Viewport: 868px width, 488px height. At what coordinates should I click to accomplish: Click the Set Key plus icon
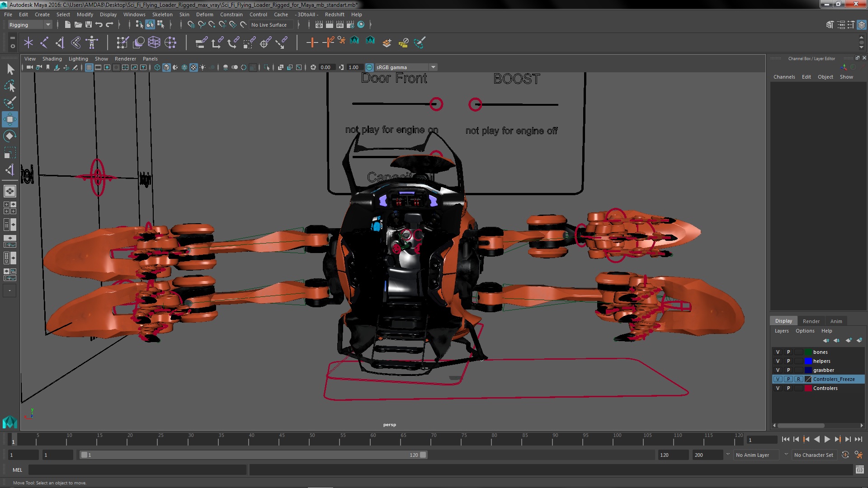(312, 42)
